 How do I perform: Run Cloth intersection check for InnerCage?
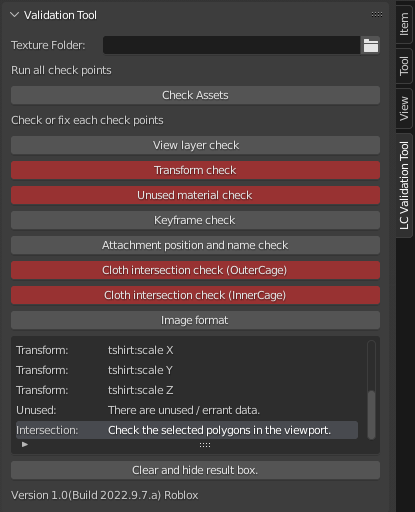click(195, 295)
